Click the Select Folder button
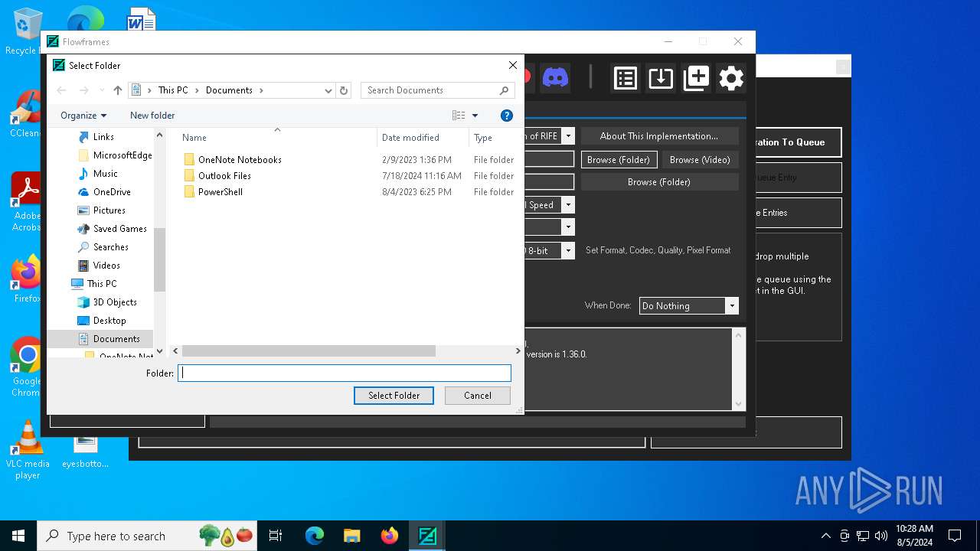 [394, 396]
